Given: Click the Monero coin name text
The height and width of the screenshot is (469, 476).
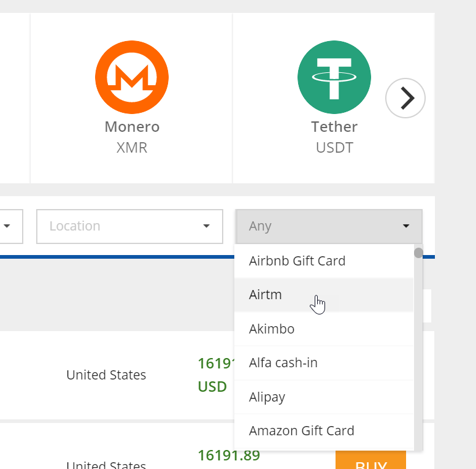Looking at the screenshot, I should (x=132, y=126).
